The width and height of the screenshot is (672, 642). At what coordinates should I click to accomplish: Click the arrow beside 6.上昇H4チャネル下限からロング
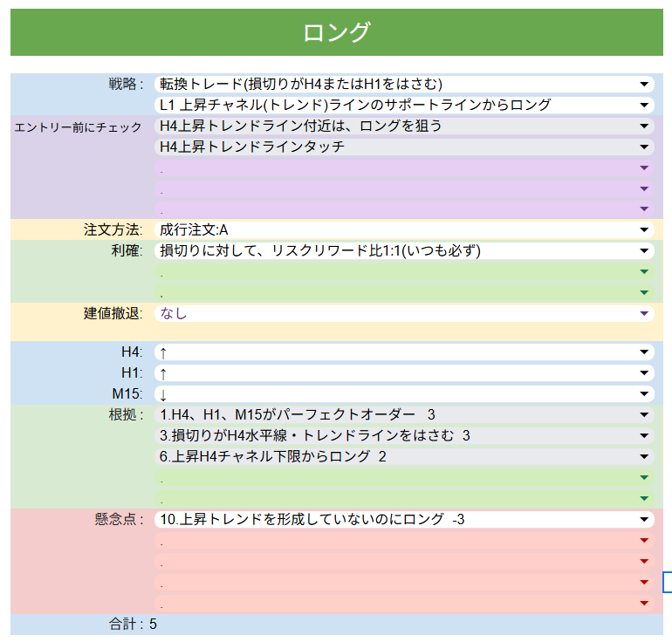pos(644,457)
